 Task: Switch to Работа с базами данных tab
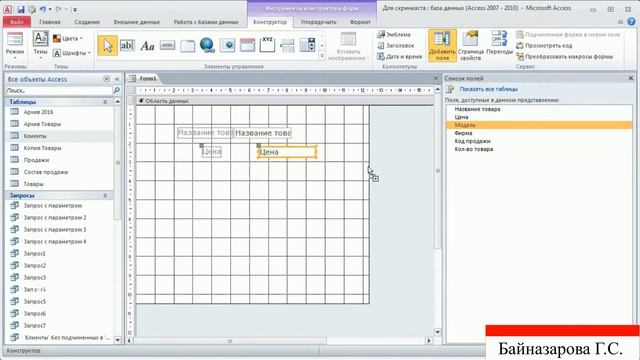[206, 22]
